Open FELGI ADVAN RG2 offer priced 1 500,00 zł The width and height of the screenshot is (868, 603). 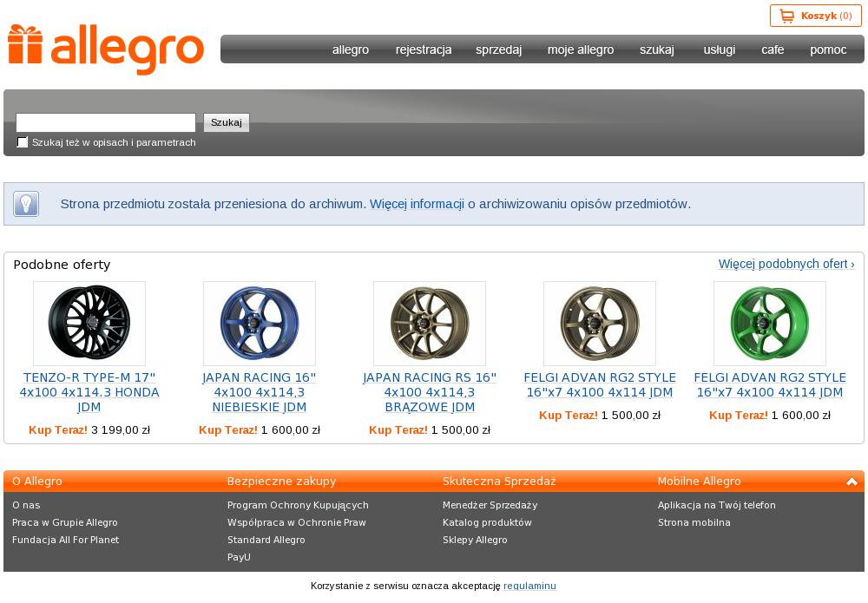pyautogui.click(x=600, y=385)
